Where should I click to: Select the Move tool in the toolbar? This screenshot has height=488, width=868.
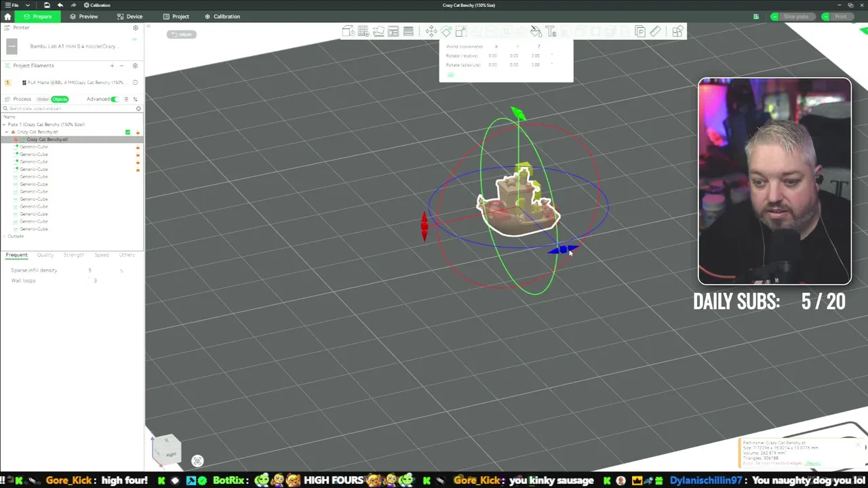pos(431,31)
